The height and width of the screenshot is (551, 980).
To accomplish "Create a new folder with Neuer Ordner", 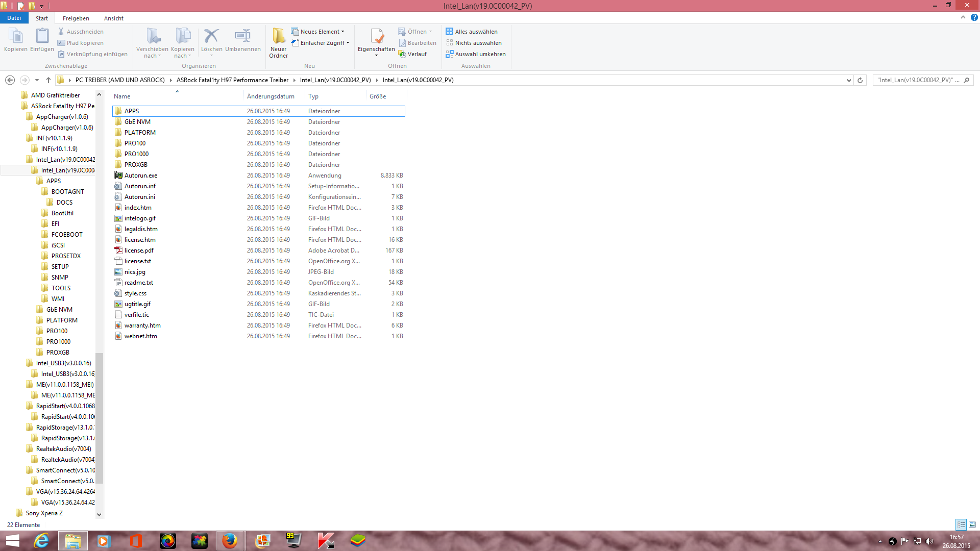I will coord(278,37).
